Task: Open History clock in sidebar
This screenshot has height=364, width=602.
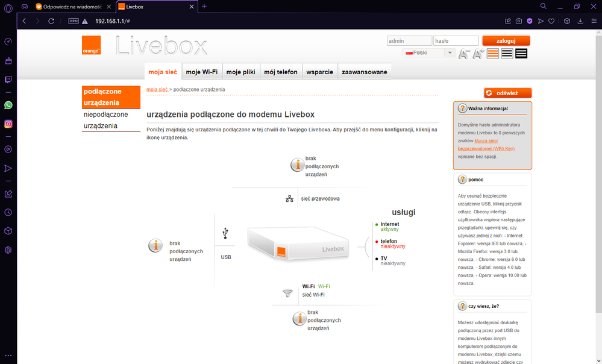Action: pos(8,212)
